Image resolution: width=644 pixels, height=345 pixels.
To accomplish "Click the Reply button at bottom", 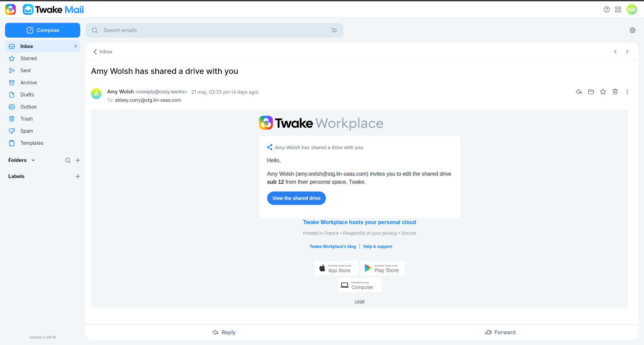I will pos(224,332).
